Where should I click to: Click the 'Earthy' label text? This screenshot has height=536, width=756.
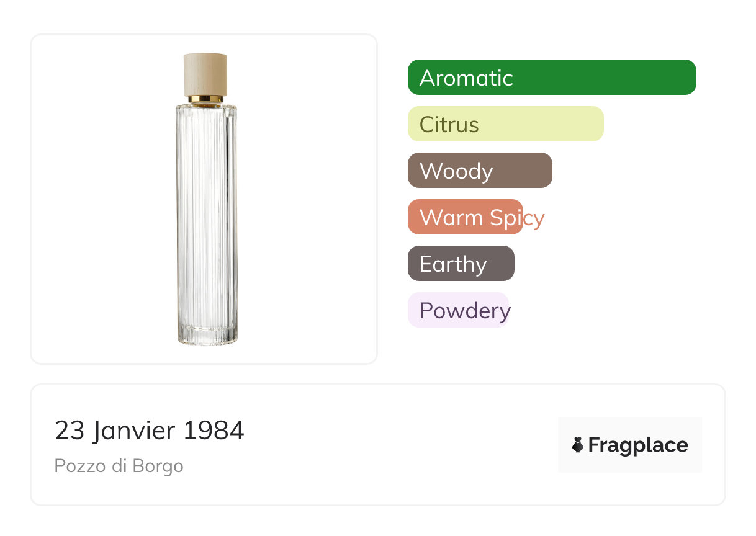[x=452, y=264]
